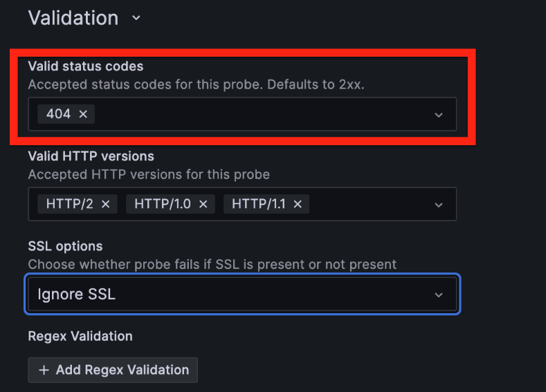Click the HTTP/1.0 tag label

(163, 204)
